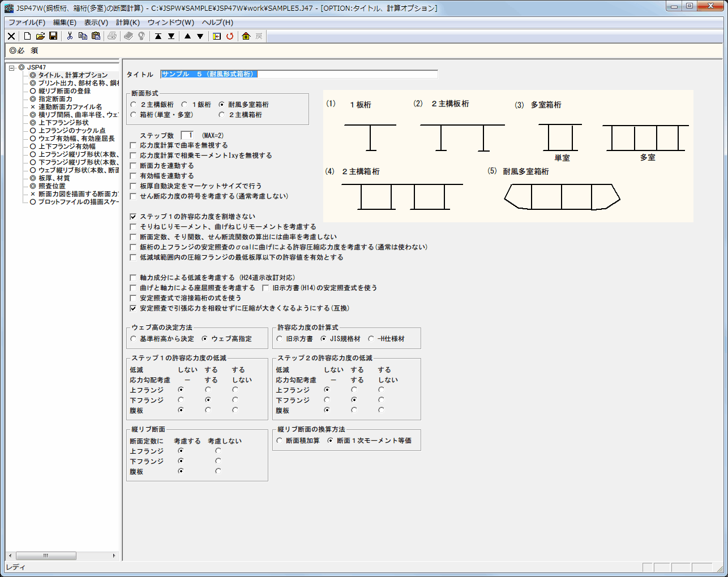Image resolution: width=728 pixels, height=577 pixels.
Task: Click the red circular refresh arrow icon
Action: click(x=230, y=36)
